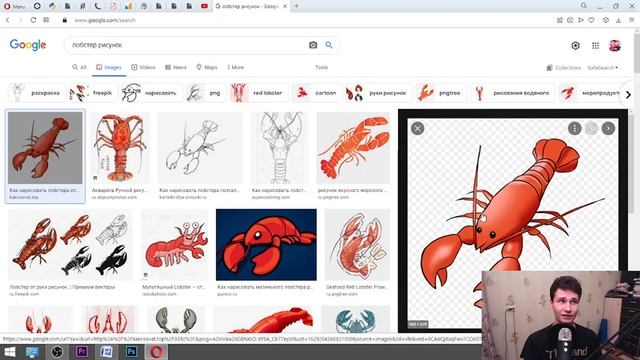The image size is (640, 360).
Task: Open the search Tools
Action: (322, 67)
